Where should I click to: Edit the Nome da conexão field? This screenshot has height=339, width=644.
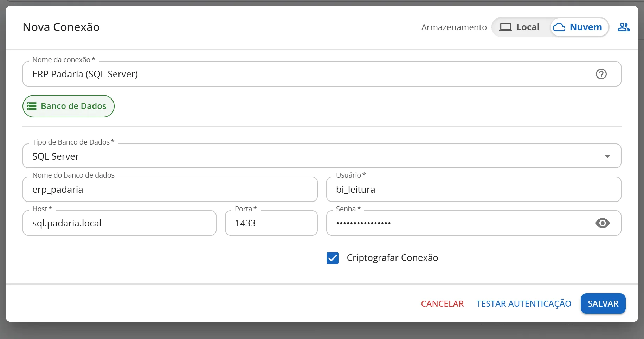click(322, 74)
